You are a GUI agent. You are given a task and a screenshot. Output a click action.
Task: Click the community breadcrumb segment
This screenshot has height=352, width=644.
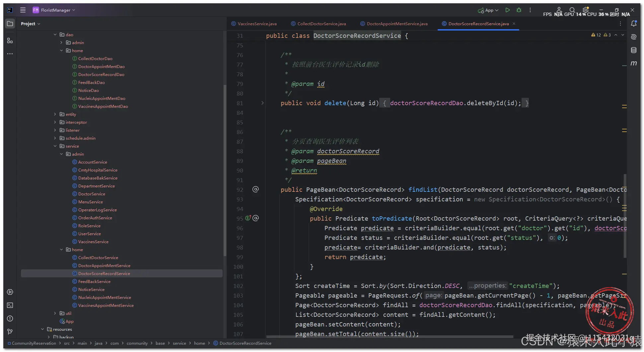tap(137, 343)
